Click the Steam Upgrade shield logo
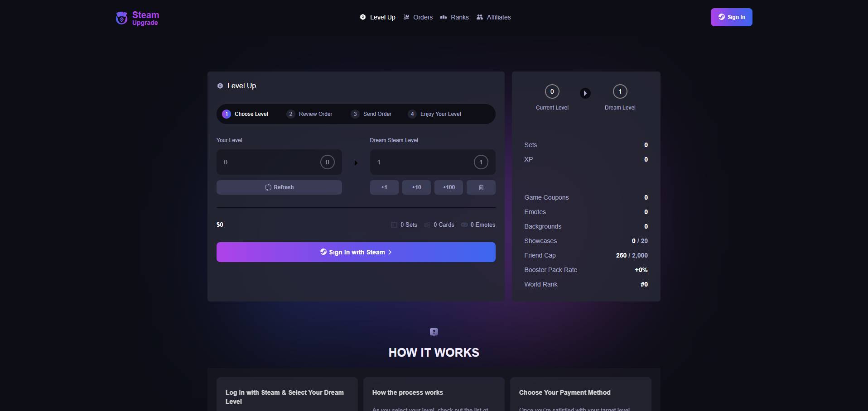868x411 pixels. 121,18
